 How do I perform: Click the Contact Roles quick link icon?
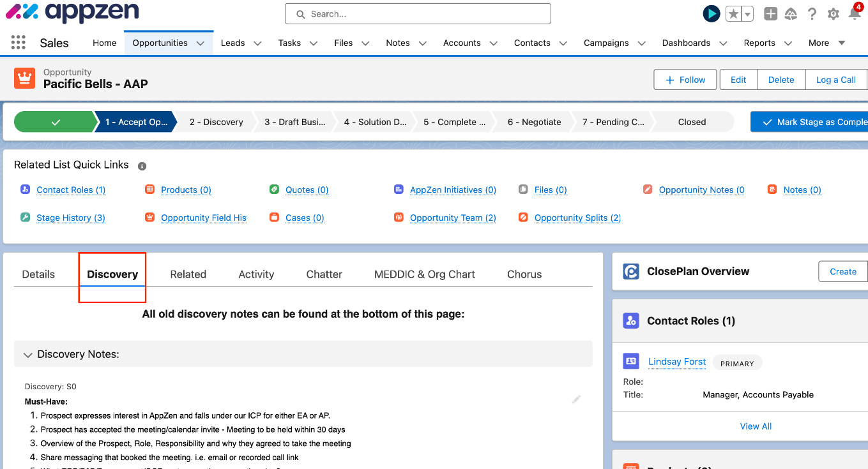point(25,190)
